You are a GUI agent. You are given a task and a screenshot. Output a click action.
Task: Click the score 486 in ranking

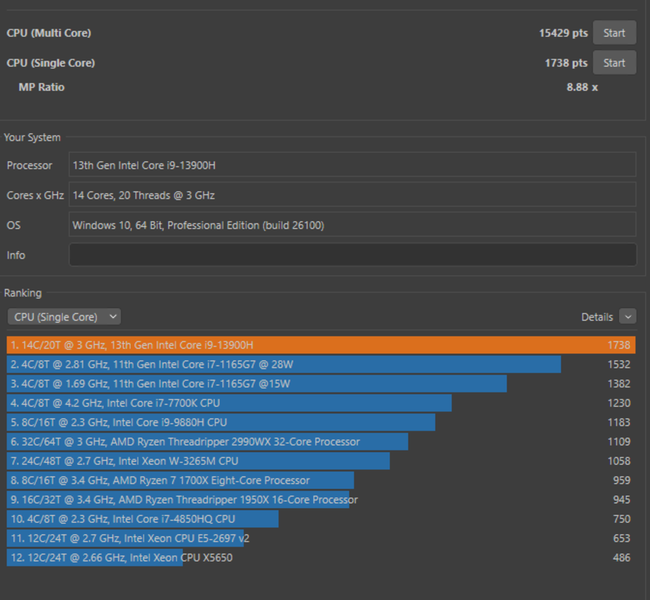(622, 557)
